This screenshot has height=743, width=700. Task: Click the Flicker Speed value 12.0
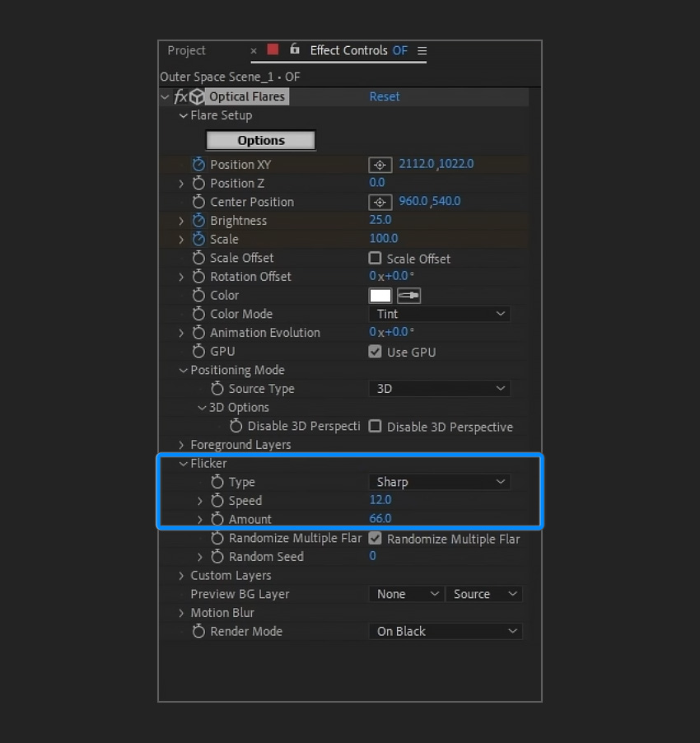[x=380, y=501]
